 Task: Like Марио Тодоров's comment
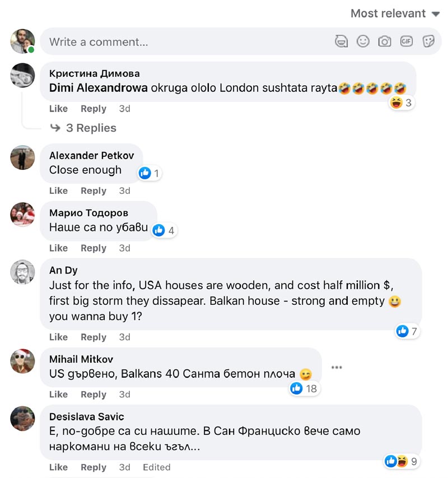tap(58, 248)
